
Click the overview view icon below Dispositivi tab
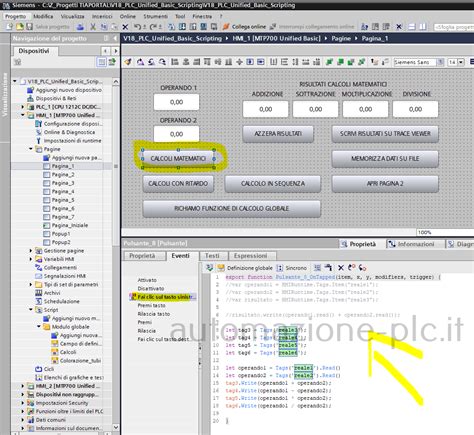point(101,62)
